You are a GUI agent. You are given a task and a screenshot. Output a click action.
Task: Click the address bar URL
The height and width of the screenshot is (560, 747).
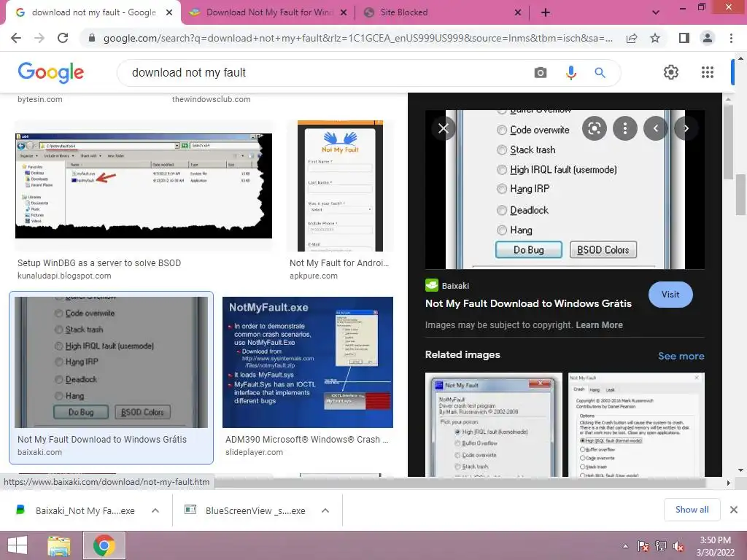point(357,38)
